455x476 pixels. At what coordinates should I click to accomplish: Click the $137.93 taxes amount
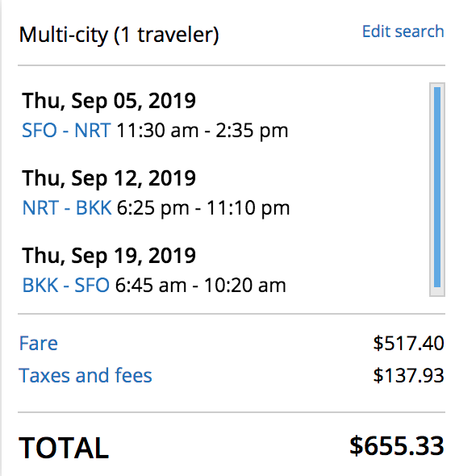[x=408, y=375]
